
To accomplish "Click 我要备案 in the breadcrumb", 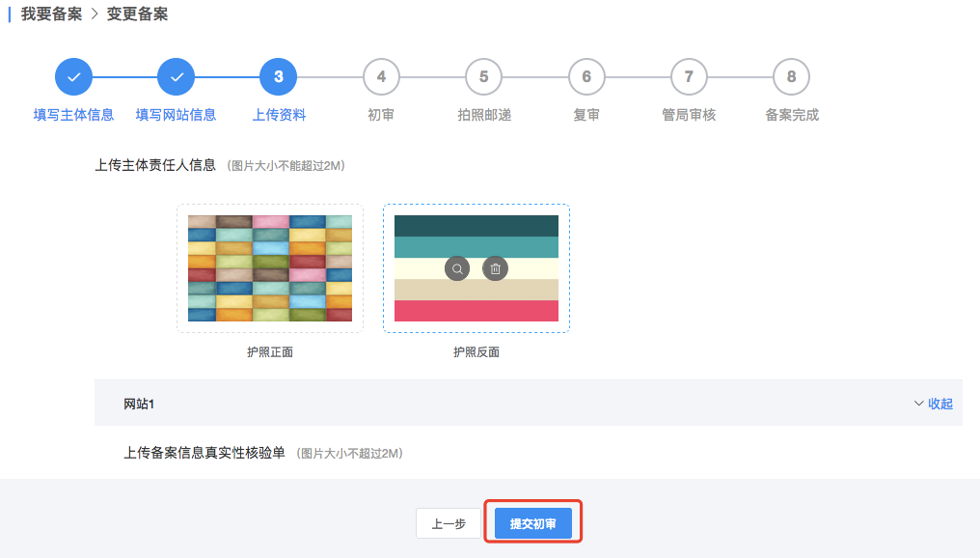I will click(51, 14).
